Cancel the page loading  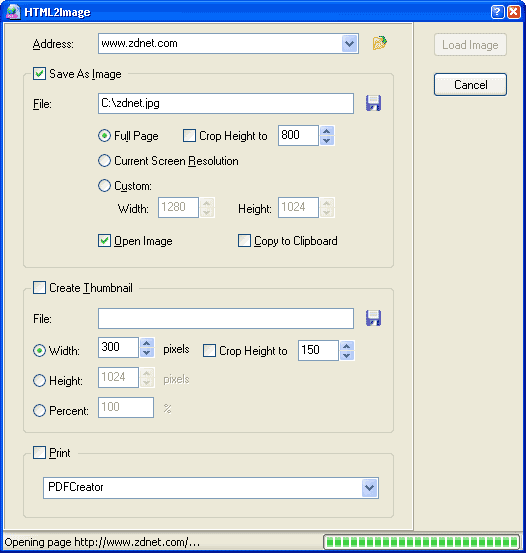pos(470,85)
